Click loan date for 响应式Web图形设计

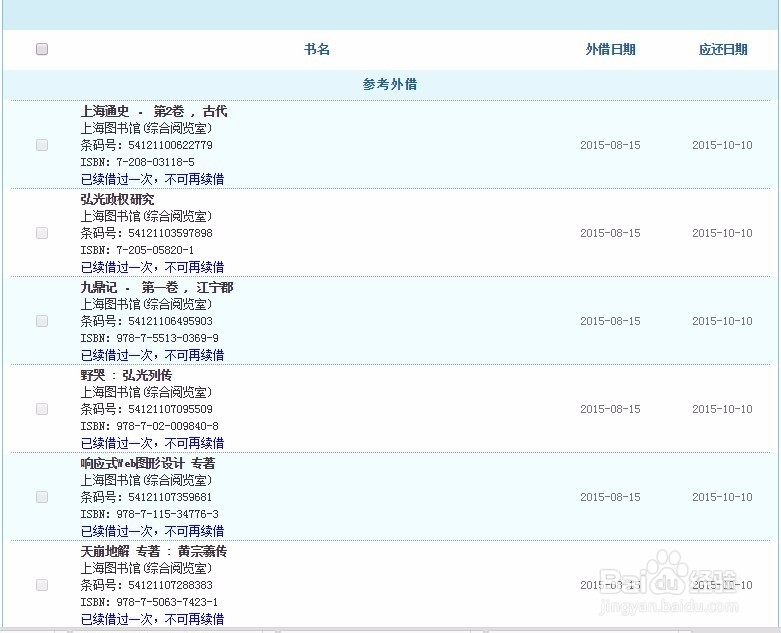pyautogui.click(x=610, y=497)
